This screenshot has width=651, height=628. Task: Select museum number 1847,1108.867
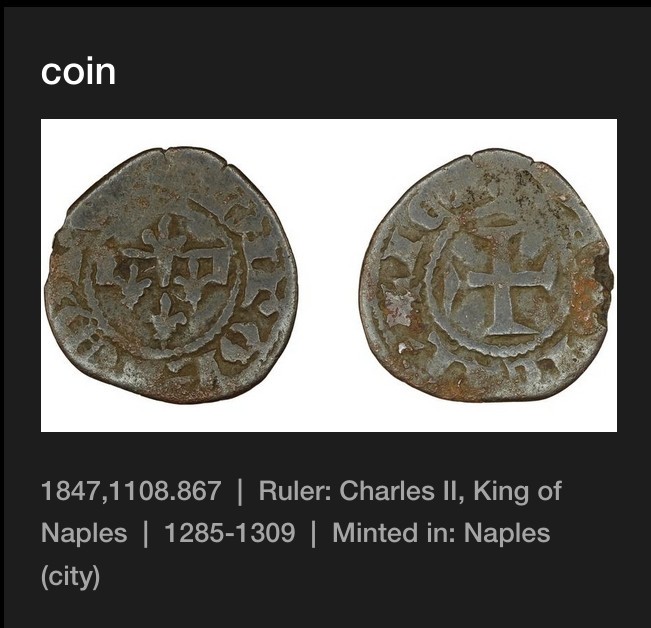point(131,491)
